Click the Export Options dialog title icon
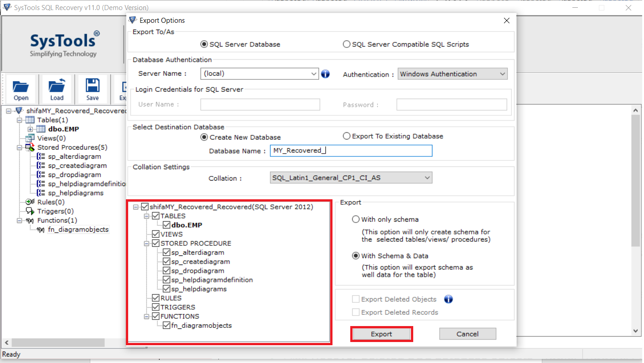Screen dimensions: 644x363 tap(133, 20)
